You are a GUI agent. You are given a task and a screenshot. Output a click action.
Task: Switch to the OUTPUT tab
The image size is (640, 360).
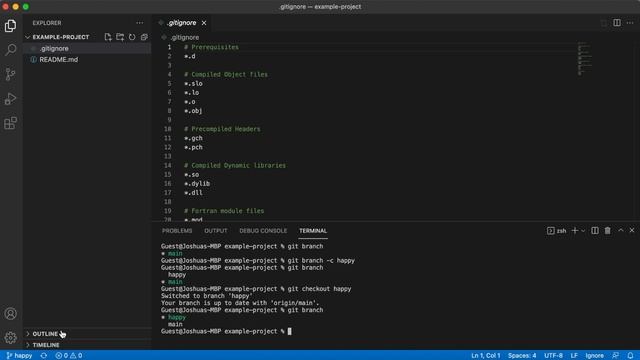[216, 231]
